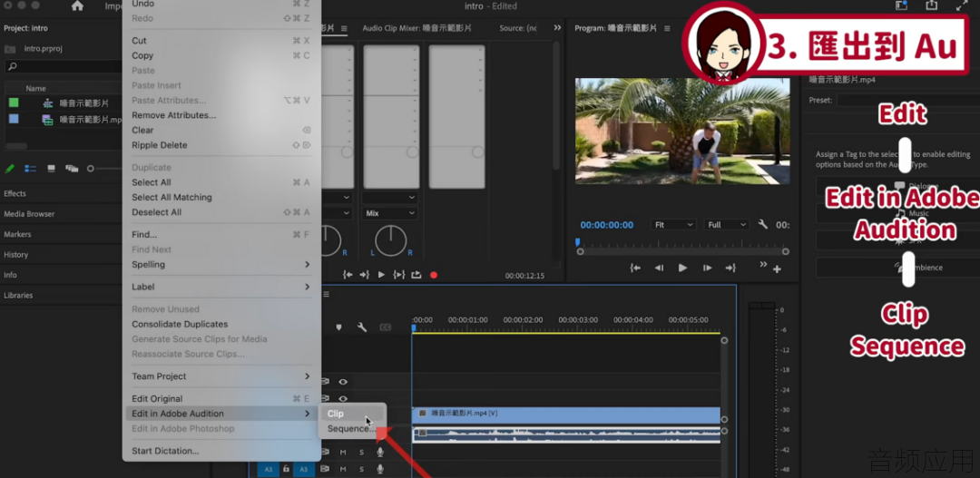Play the Program monitor video
The image size is (980, 478).
click(682, 268)
